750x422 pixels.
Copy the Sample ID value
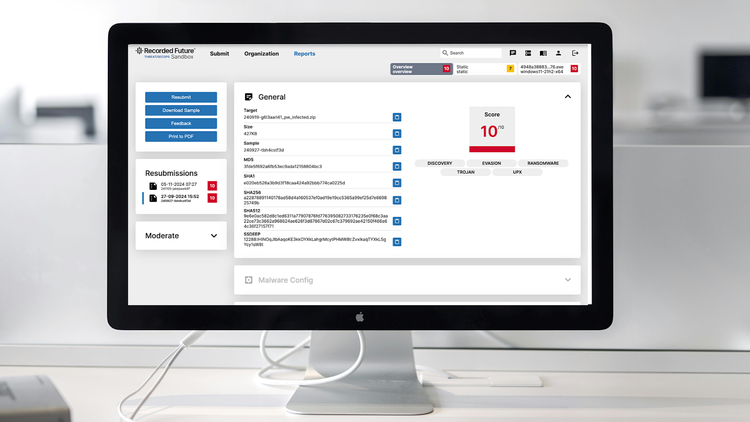tap(397, 149)
